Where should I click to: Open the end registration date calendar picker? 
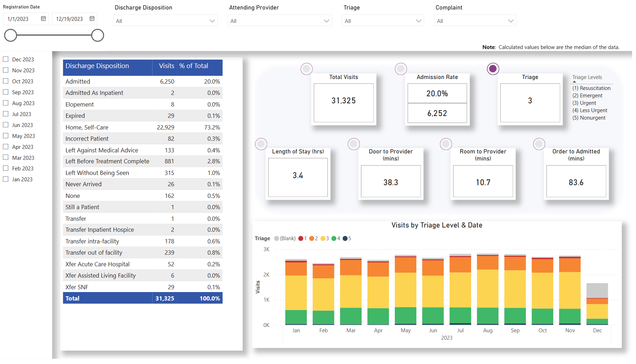pyautogui.click(x=93, y=19)
